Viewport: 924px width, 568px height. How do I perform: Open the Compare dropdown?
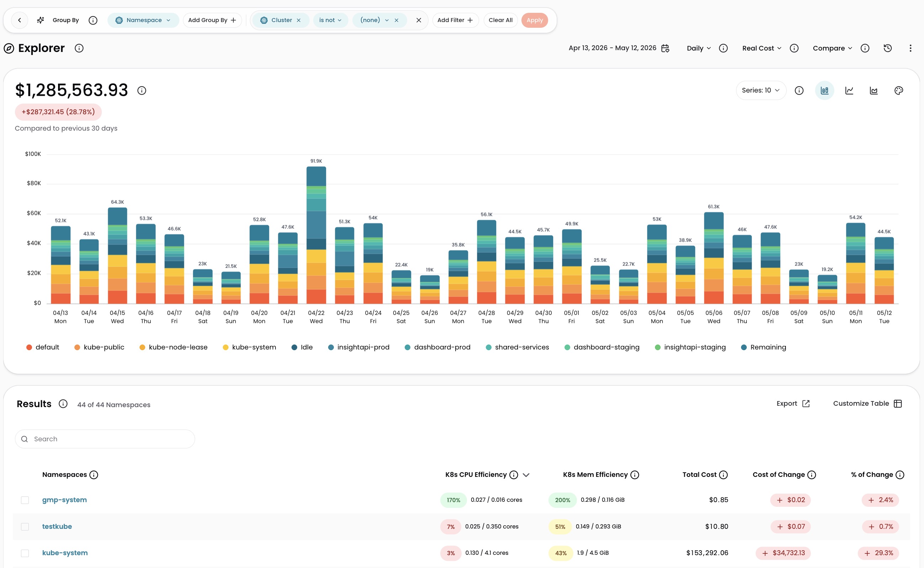pyautogui.click(x=833, y=48)
